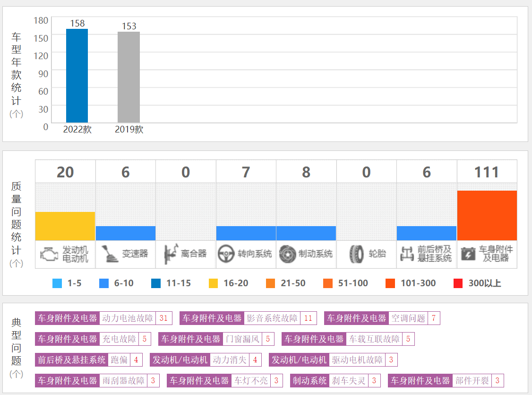
Task: Select the 空调问题 typical issue
Action: pyautogui.click(x=408, y=318)
